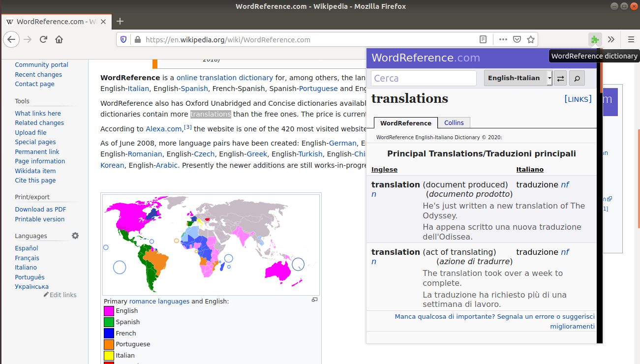Show more toolbar tools overflow chevron

pos(611,39)
